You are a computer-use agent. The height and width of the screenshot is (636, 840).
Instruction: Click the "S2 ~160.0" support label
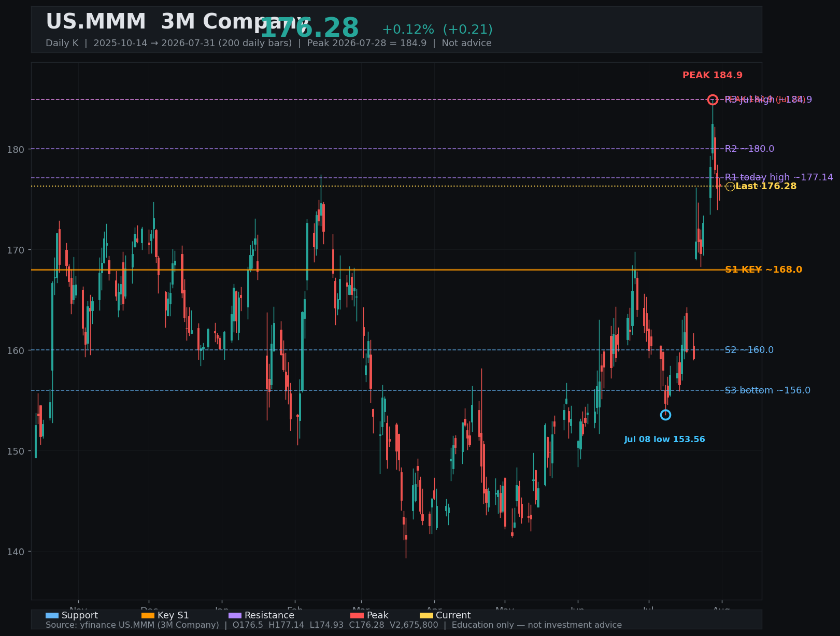pos(749,350)
